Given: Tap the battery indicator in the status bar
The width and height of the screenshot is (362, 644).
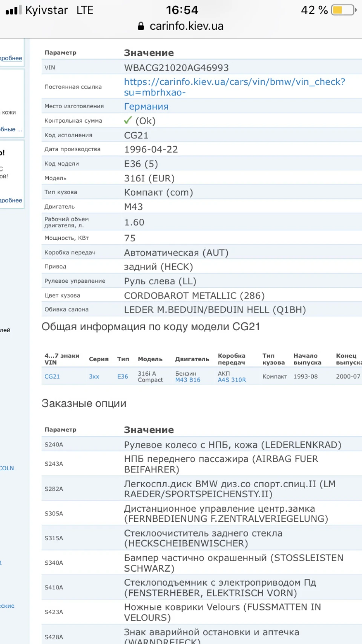Looking at the screenshot, I should click(344, 10).
